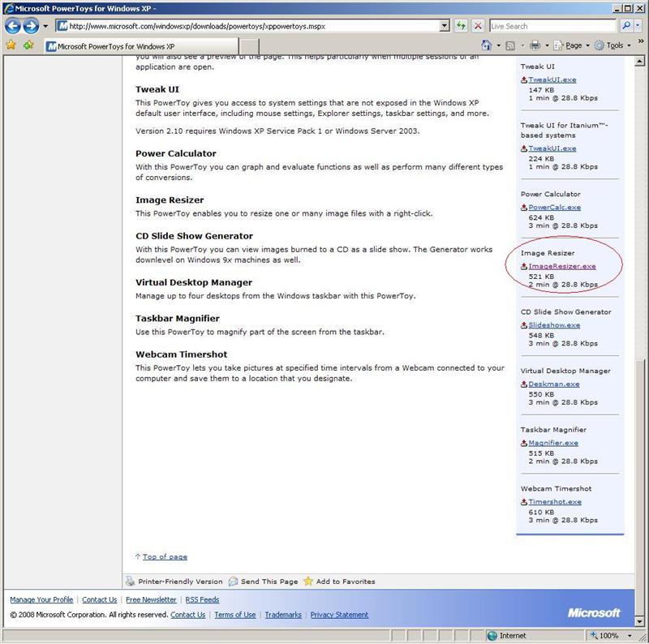
Task: Click the Add to Favorites star-plus icon
Action: point(28,45)
